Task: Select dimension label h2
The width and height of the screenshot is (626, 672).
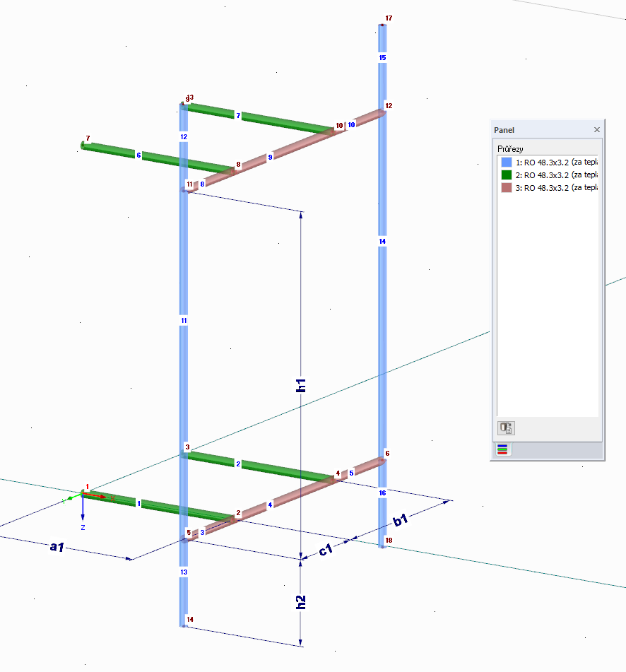Action: coord(301,602)
